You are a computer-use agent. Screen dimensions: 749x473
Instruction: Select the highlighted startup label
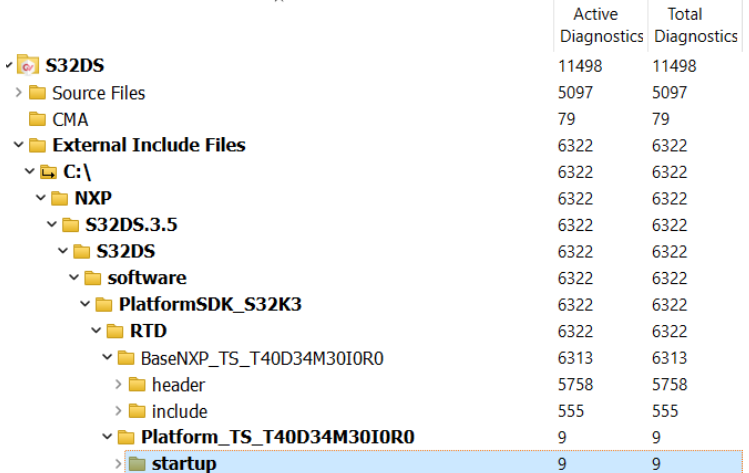(x=184, y=464)
